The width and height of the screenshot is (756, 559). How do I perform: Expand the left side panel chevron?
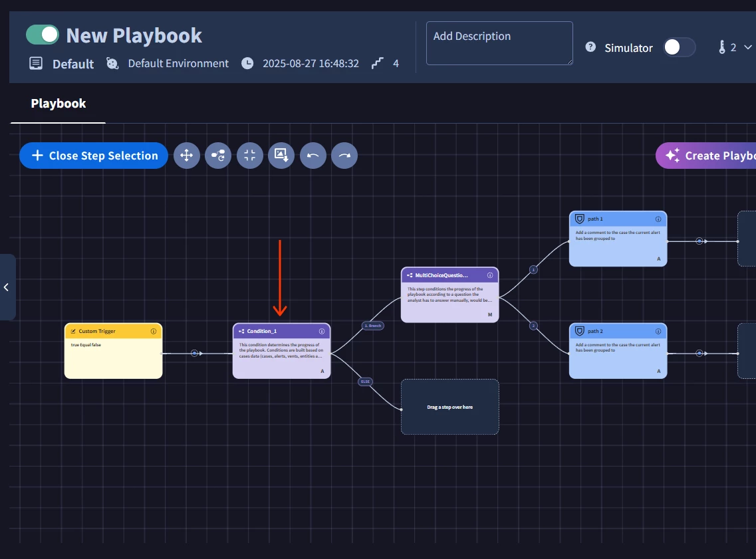[6, 287]
